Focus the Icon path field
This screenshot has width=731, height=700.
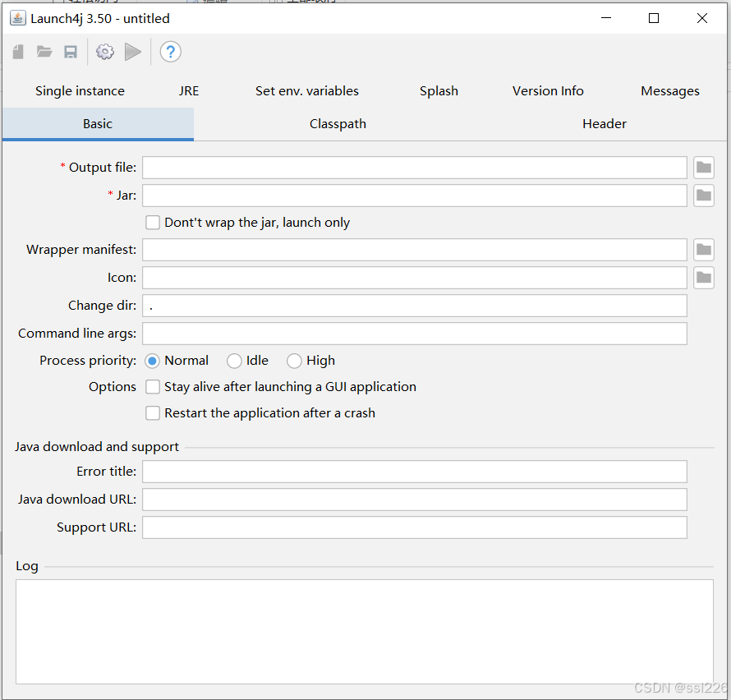[x=415, y=278]
